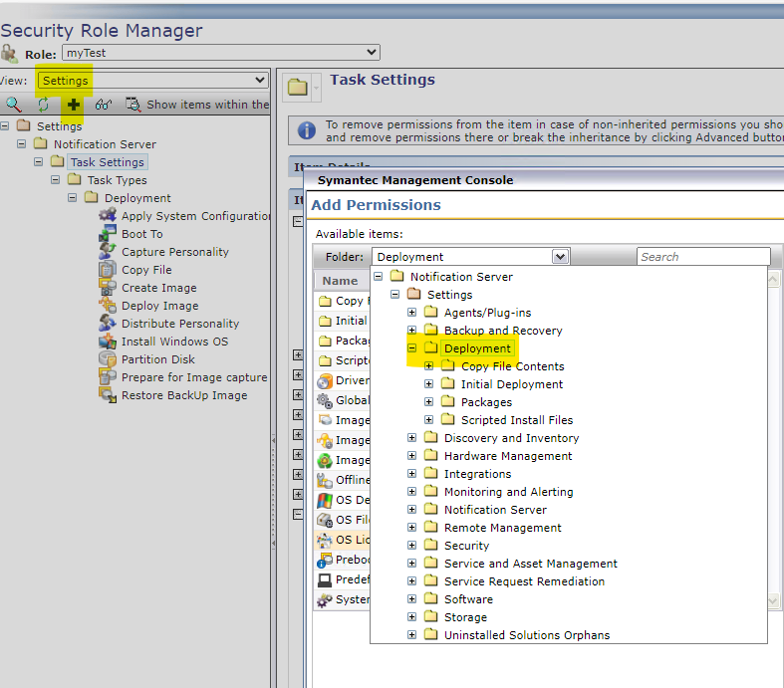Click the binoculars find icon
The width and height of the screenshot is (784, 688).
pyautogui.click(x=104, y=105)
